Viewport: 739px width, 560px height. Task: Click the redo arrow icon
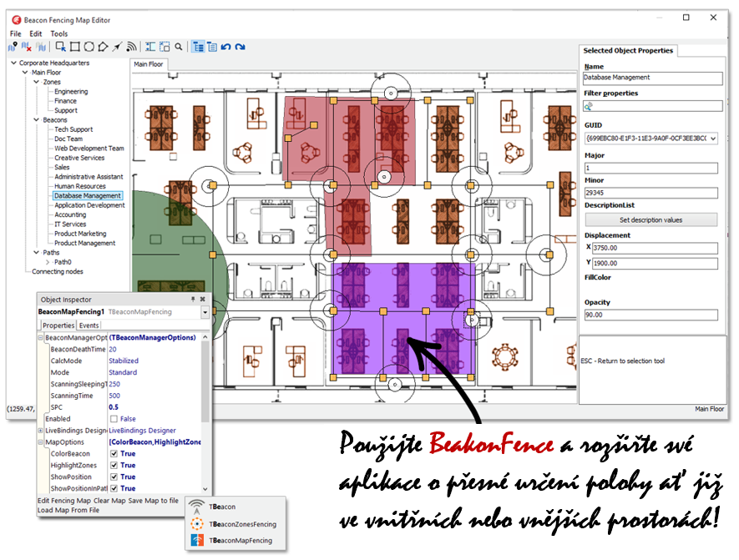(x=240, y=47)
